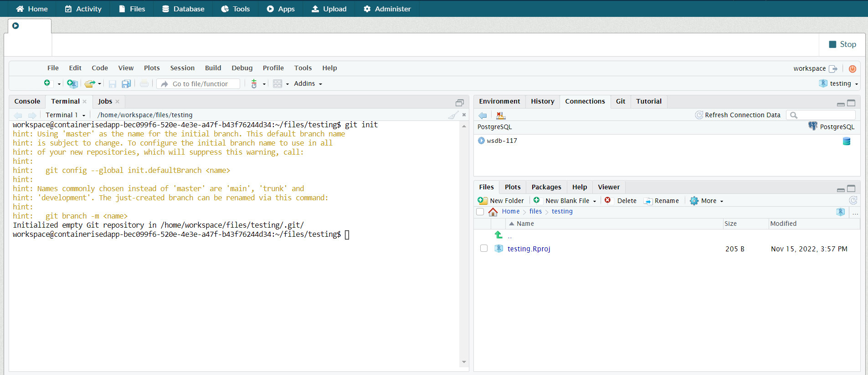Image resolution: width=868 pixels, height=375 pixels.
Task: Open the Session menu
Action: pyautogui.click(x=182, y=68)
